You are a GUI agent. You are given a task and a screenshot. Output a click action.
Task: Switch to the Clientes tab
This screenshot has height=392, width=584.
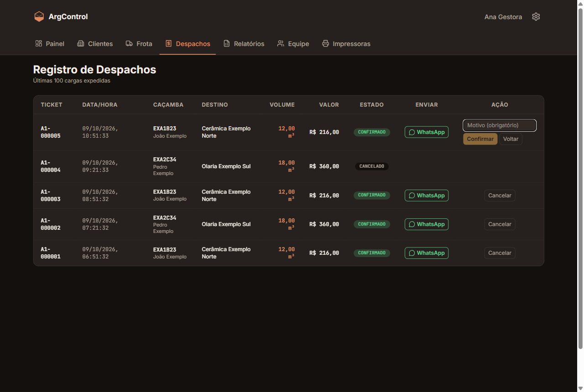95,44
